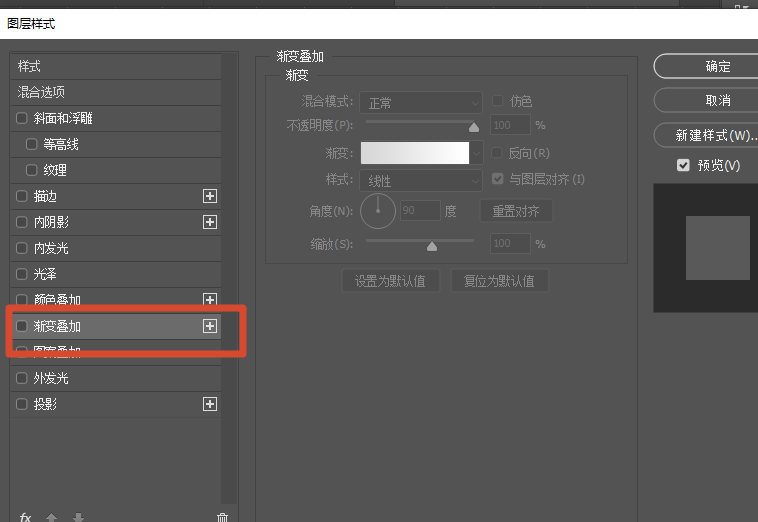758x522 pixels.
Task: Delete effect using trash icon
Action: pos(222,517)
